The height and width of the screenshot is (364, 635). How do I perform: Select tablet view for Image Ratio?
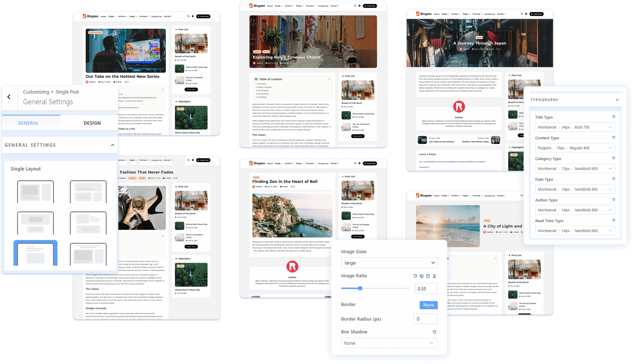click(x=428, y=276)
